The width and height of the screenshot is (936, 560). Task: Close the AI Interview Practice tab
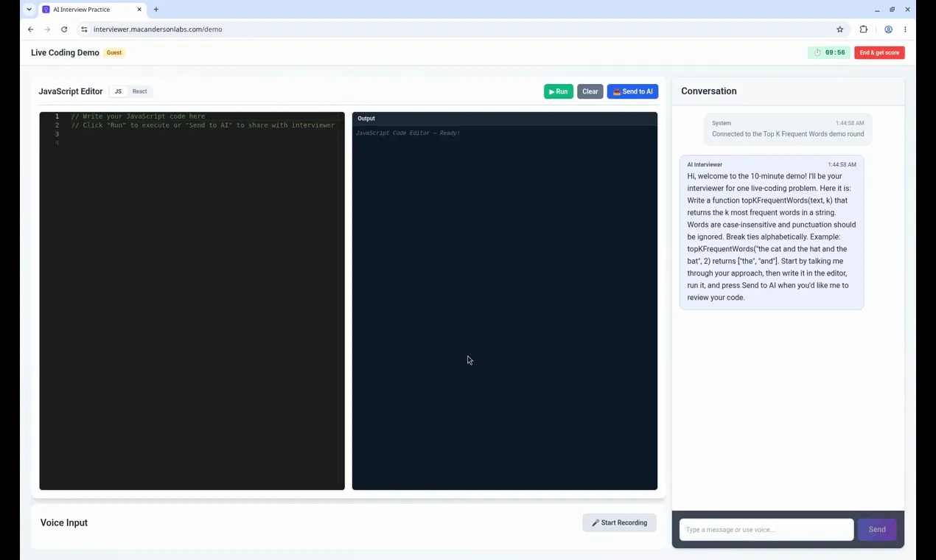point(139,10)
